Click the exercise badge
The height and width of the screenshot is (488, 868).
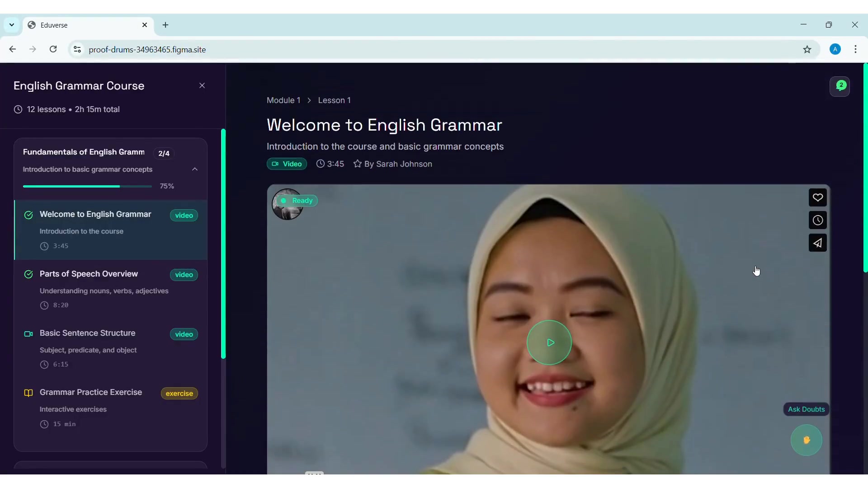click(179, 394)
